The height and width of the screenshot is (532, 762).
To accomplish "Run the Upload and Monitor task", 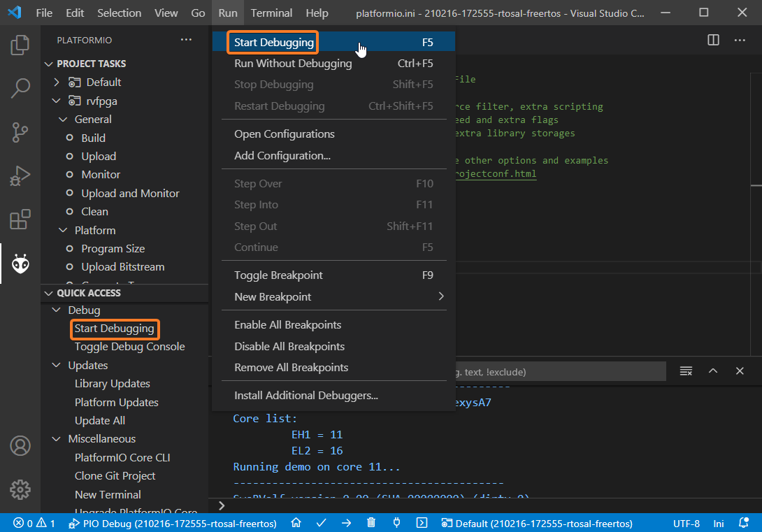I will [130, 194].
